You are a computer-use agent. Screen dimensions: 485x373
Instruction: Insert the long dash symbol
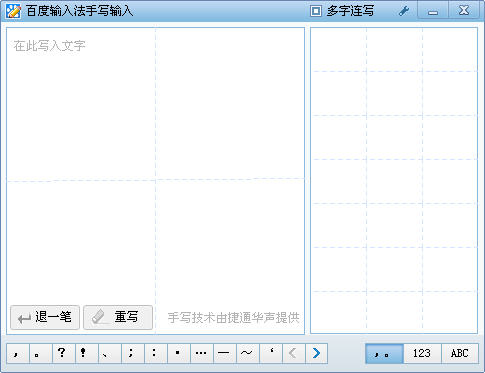[225, 353]
